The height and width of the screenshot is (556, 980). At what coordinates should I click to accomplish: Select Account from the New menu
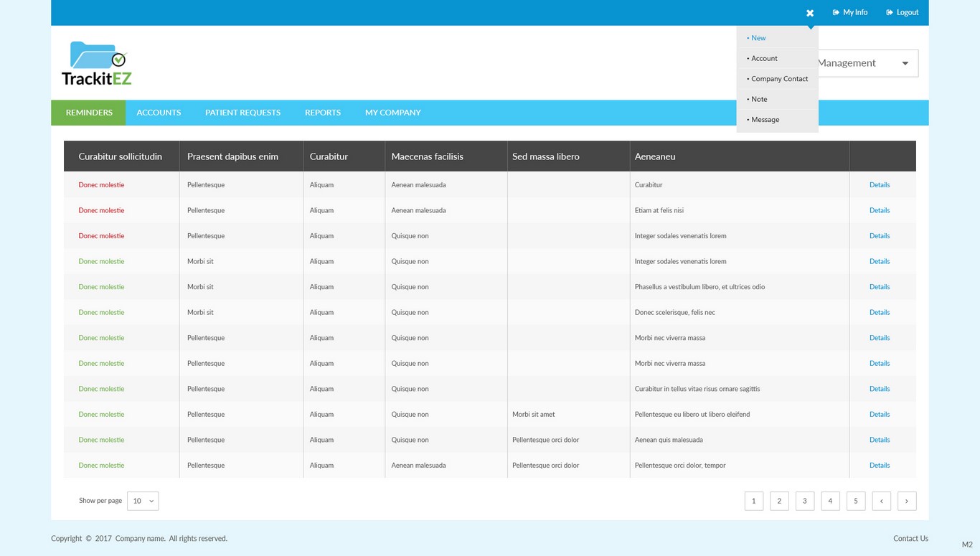coord(764,58)
